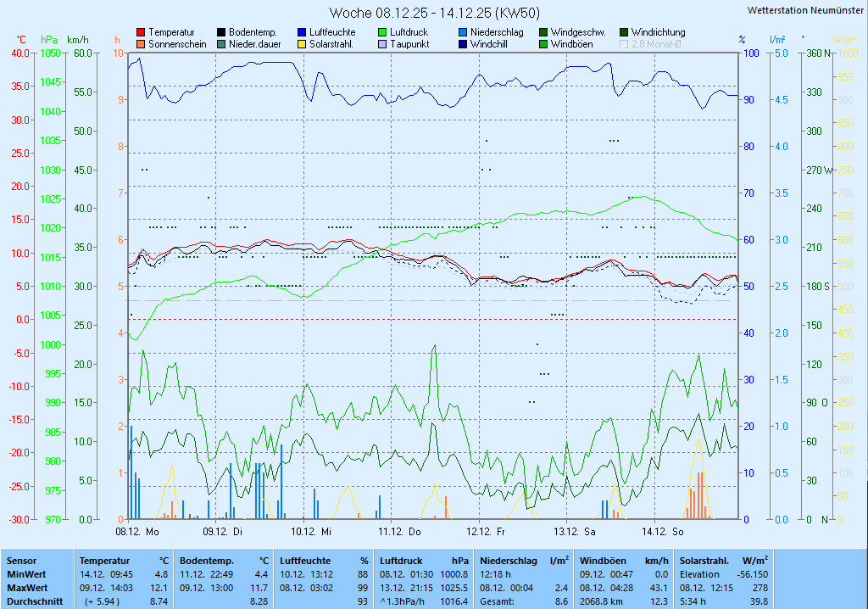Viewport: 868px width, 609px height.
Task: Click the dark blue Windchill legend icon
Action: click(x=463, y=44)
